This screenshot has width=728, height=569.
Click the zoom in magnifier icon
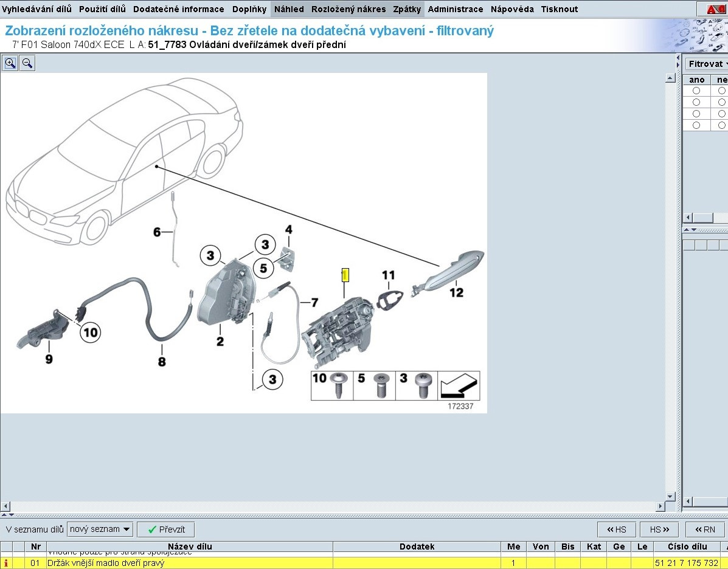point(10,63)
